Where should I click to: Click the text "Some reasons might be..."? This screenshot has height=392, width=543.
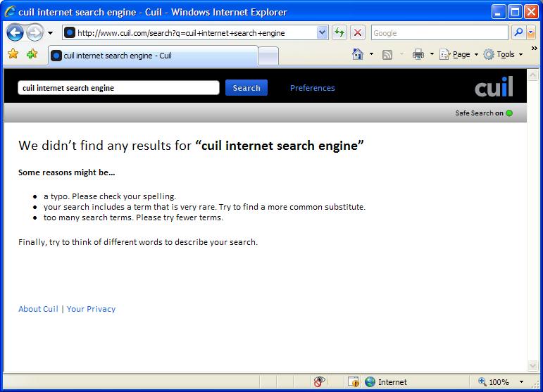pos(66,172)
